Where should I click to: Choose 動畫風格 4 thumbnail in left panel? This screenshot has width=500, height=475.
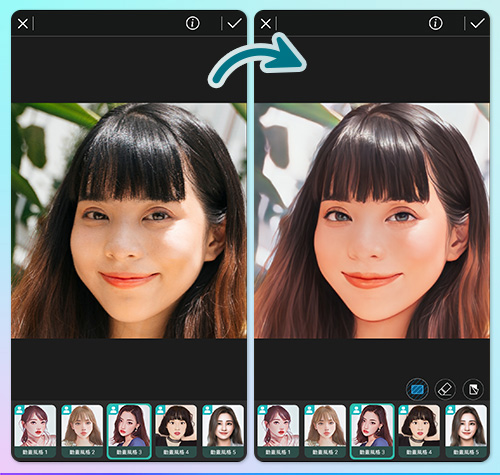pos(176,431)
